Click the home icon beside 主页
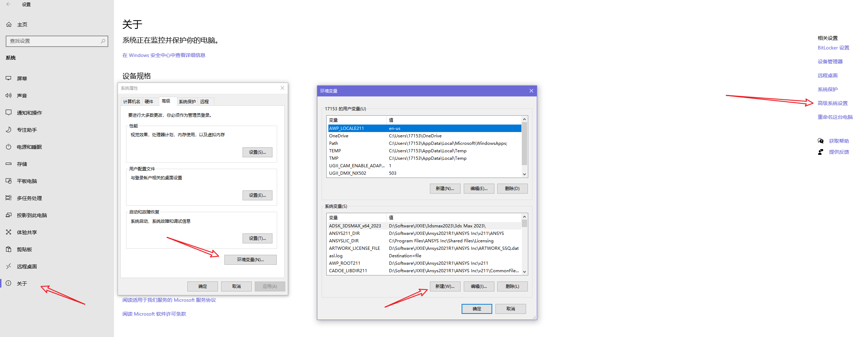Image resolution: width=868 pixels, height=337 pixels. [x=9, y=25]
